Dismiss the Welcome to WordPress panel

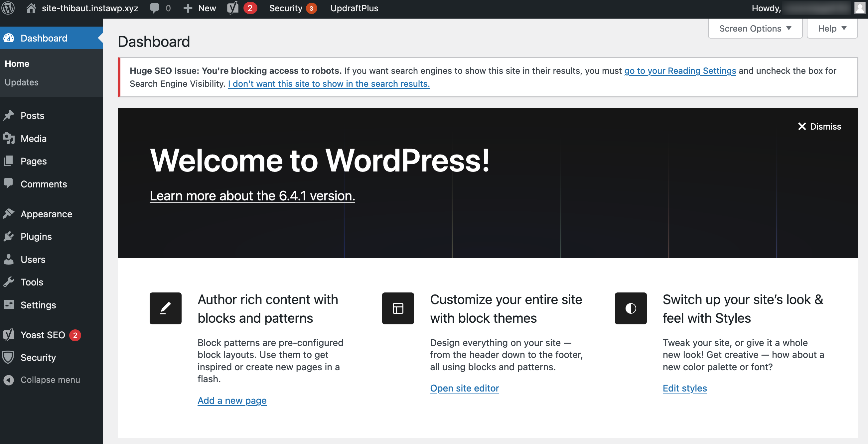(819, 127)
